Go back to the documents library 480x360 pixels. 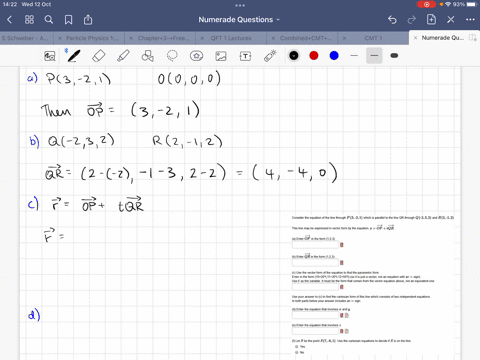9,20
